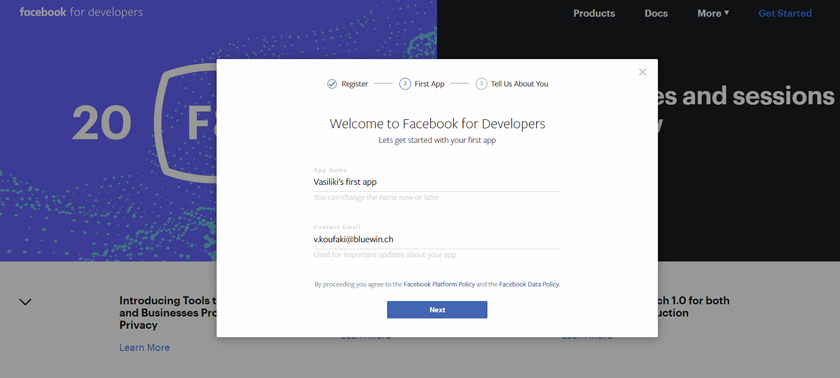Open the Facebook Platform Policy link
This screenshot has width=840, height=378.
[x=439, y=284]
